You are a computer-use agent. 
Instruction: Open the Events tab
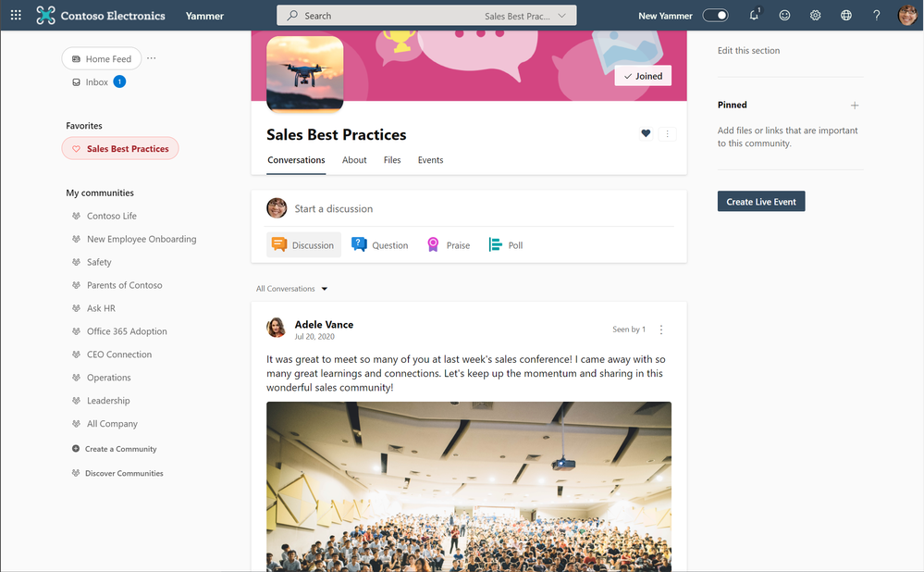click(430, 160)
